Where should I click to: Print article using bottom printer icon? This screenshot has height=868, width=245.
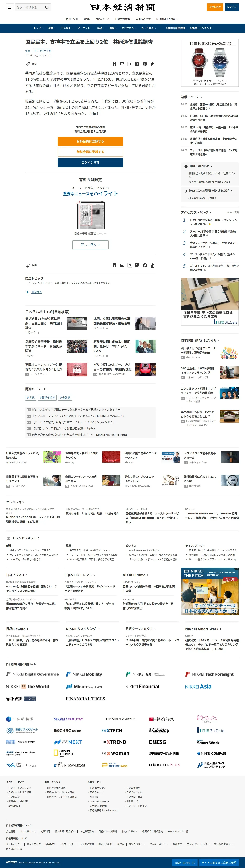point(114,265)
